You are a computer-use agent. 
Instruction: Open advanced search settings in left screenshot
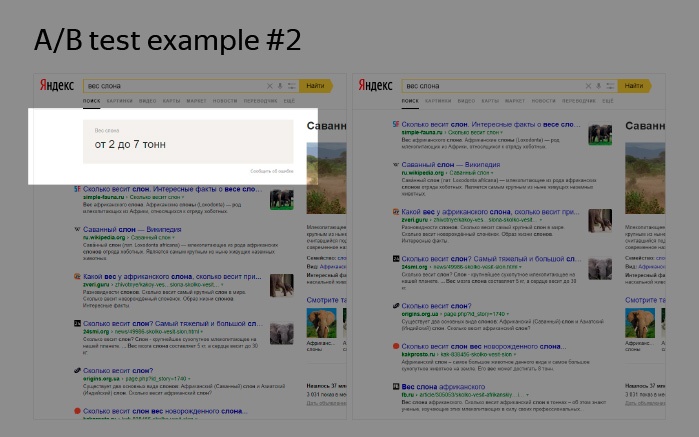pos(292,86)
